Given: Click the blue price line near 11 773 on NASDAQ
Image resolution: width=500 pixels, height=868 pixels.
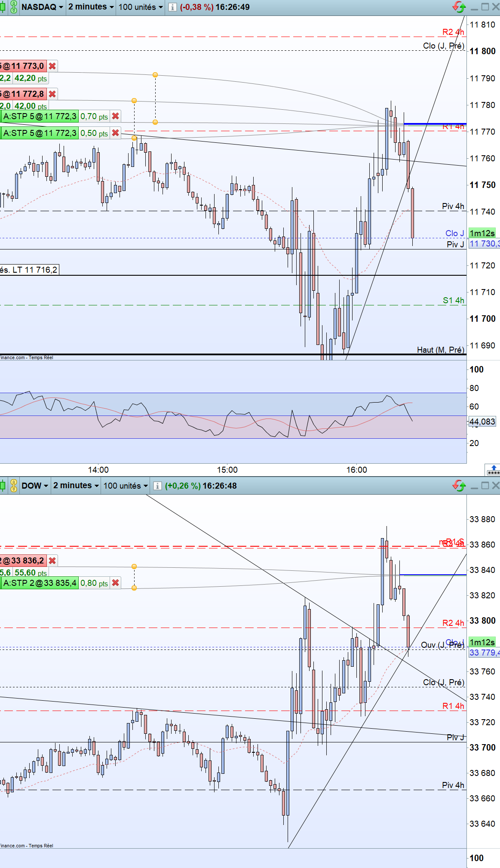Looking at the screenshot, I should (x=435, y=124).
